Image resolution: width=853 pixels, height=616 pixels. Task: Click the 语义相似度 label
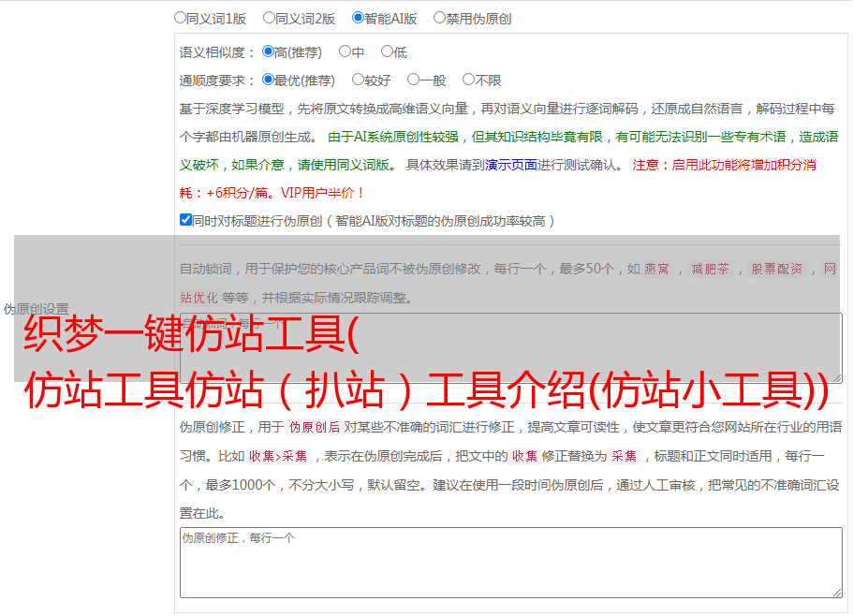coord(216,52)
